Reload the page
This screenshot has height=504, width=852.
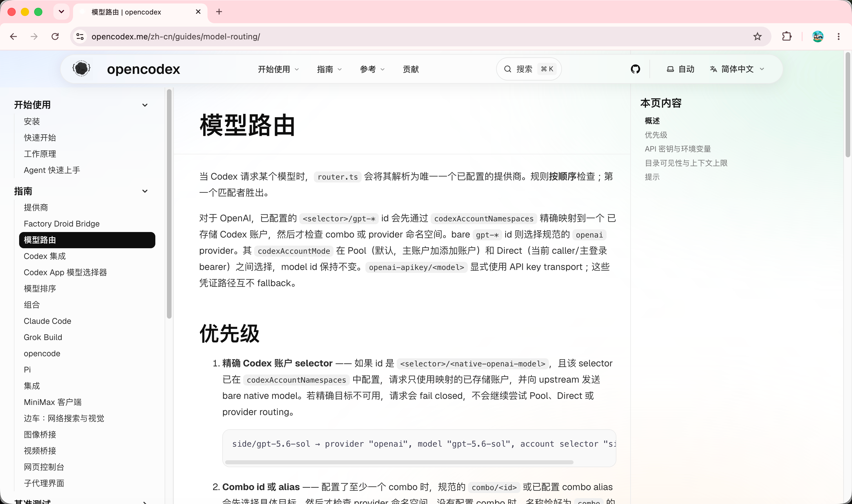(x=55, y=36)
